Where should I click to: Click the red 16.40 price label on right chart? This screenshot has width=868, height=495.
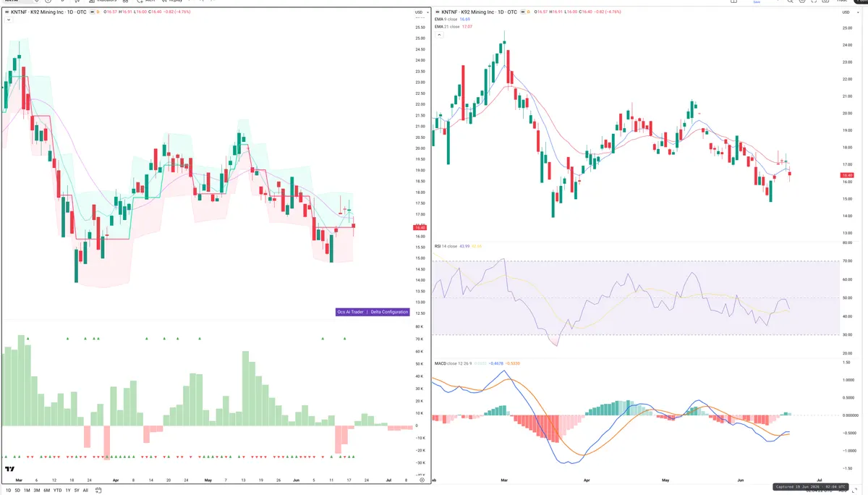[x=848, y=175]
